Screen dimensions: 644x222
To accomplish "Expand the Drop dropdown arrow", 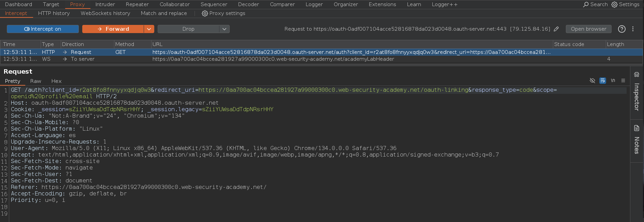I will point(224,29).
